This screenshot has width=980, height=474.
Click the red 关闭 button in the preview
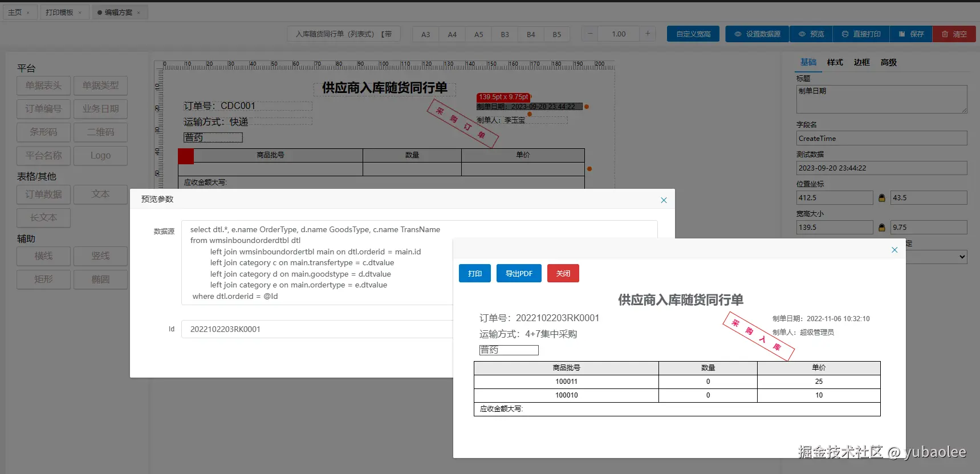tap(563, 274)
